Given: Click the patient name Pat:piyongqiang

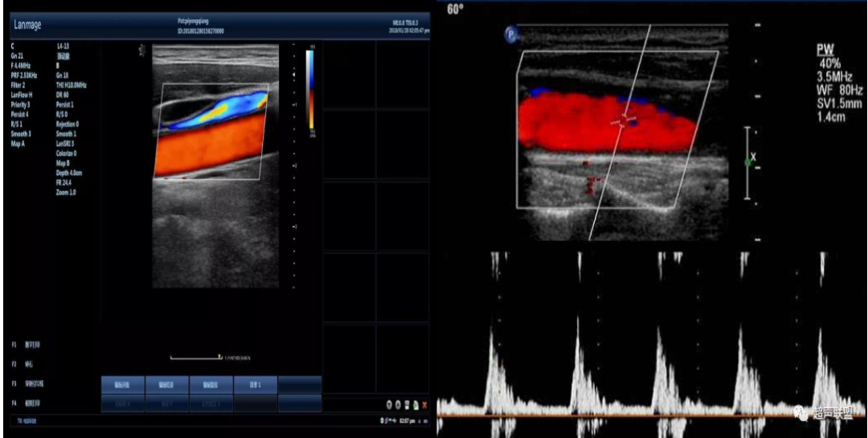Looking at the screenshot, I should 193,21.
